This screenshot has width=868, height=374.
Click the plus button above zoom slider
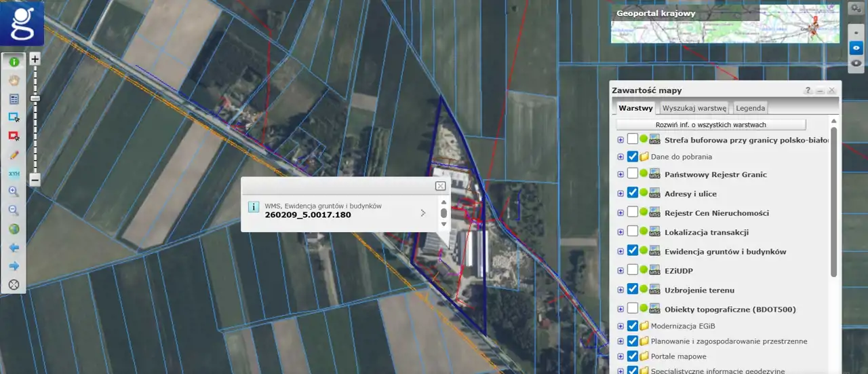(x=35, y=59)
